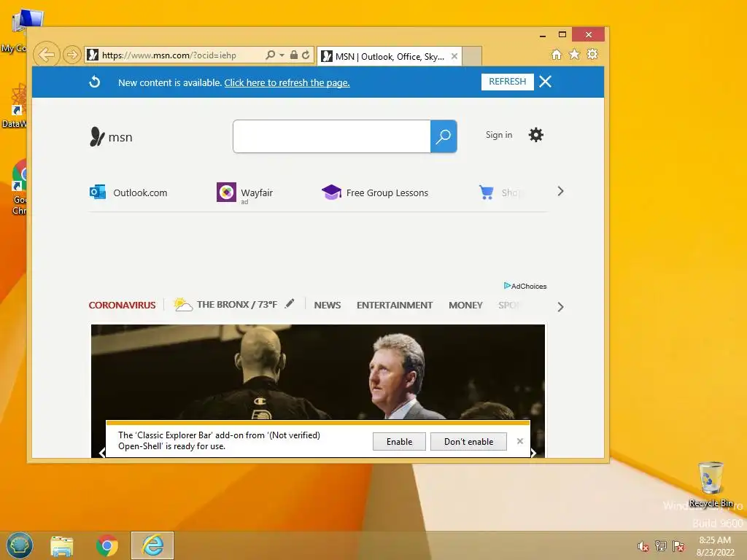This screenshot has width=747, height=560.
Task: Click the address bar search magnifier icon
Action: (270, 55)
